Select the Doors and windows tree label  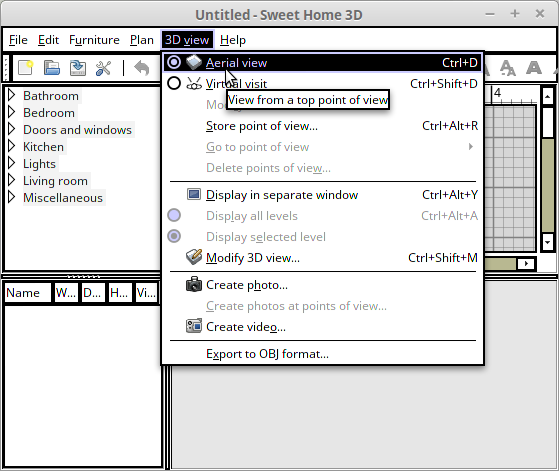click(77, 129)
